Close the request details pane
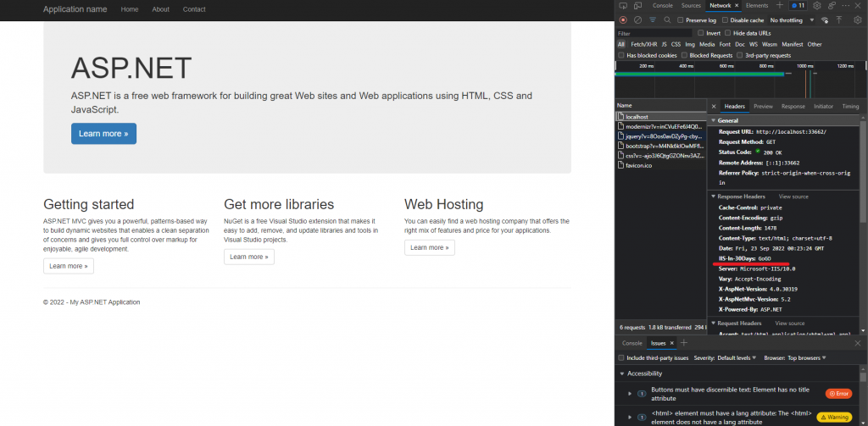This screenshot has height=426, width=868. (x=714, y=106)
